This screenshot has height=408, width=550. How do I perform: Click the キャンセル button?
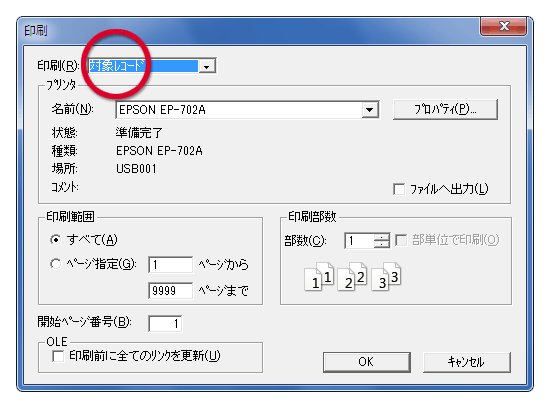tap(467, 362)
